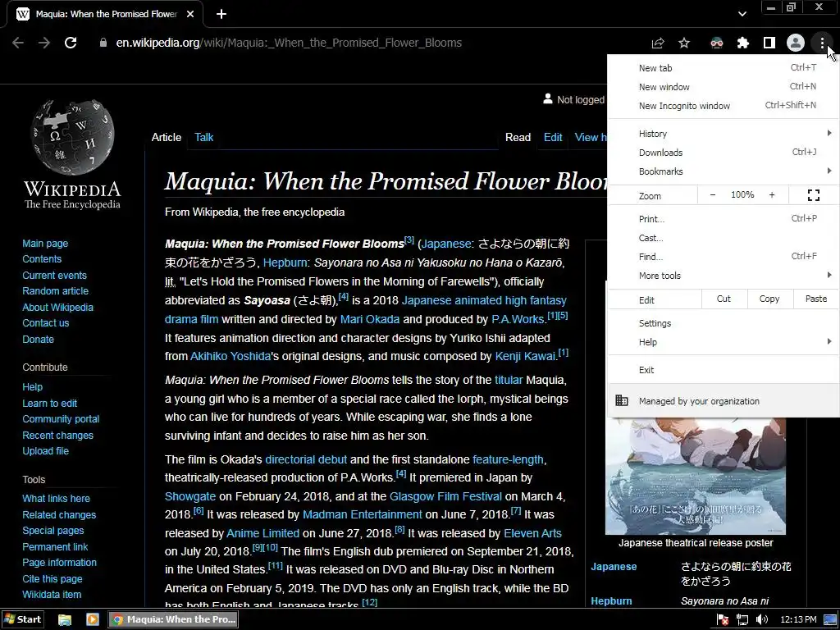
Task: Click the Cut button in the Edit row
Action: [x=724, y=299]
